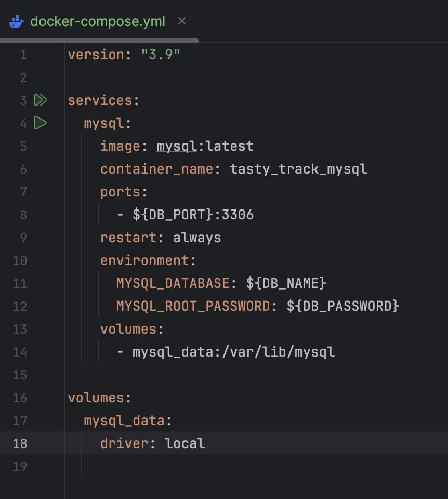This screenshot has width=448, height=499.
Task: Select the docker-compose.yml tab label
Action: point(98,22)
